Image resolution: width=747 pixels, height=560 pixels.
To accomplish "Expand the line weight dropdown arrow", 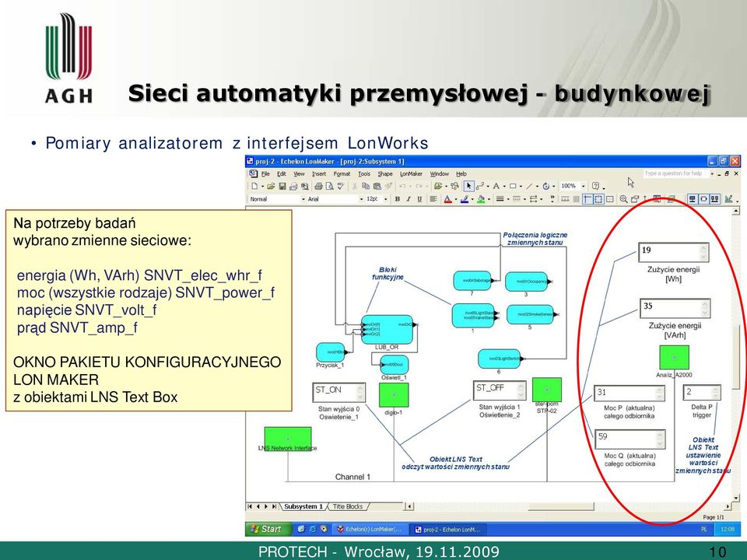I will tap(508, 199).
